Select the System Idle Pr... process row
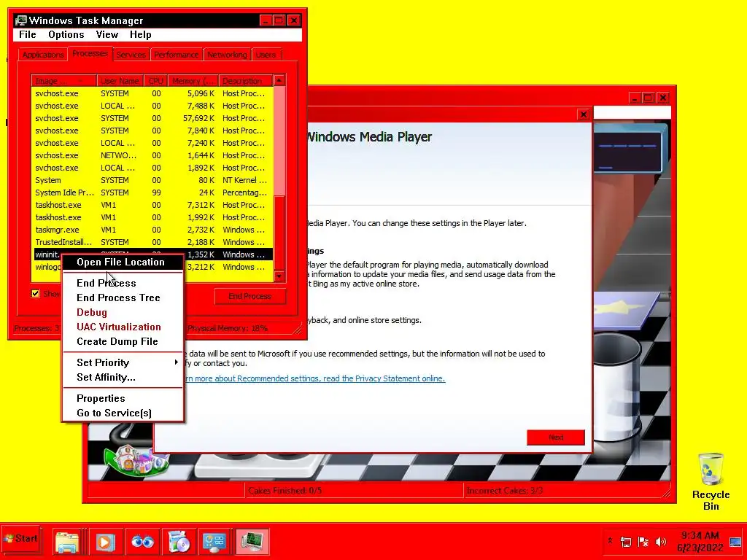Image resolution: width=747 pixels, height=560 pixels. [152, 192]
